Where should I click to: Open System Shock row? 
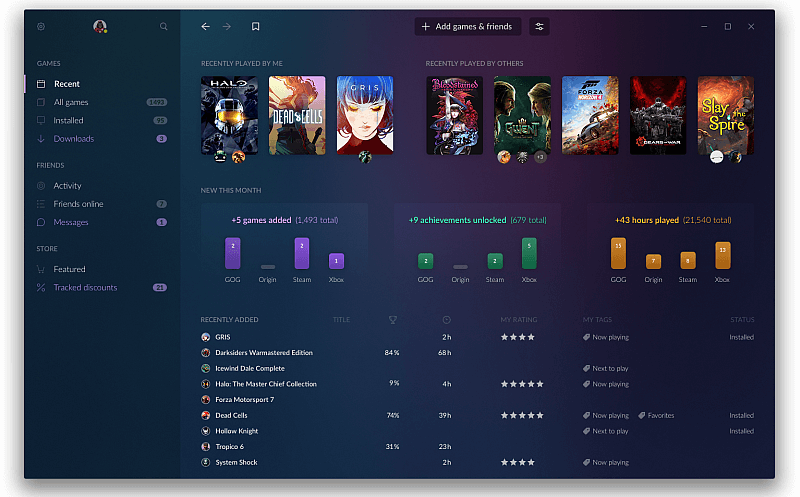[478, 462]
